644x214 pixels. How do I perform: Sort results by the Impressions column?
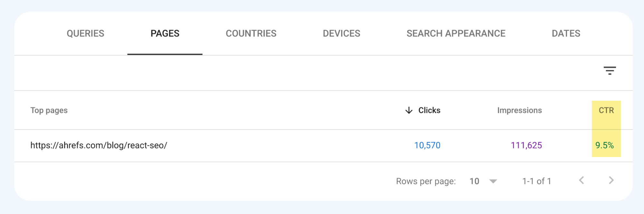tap(519, 110)
